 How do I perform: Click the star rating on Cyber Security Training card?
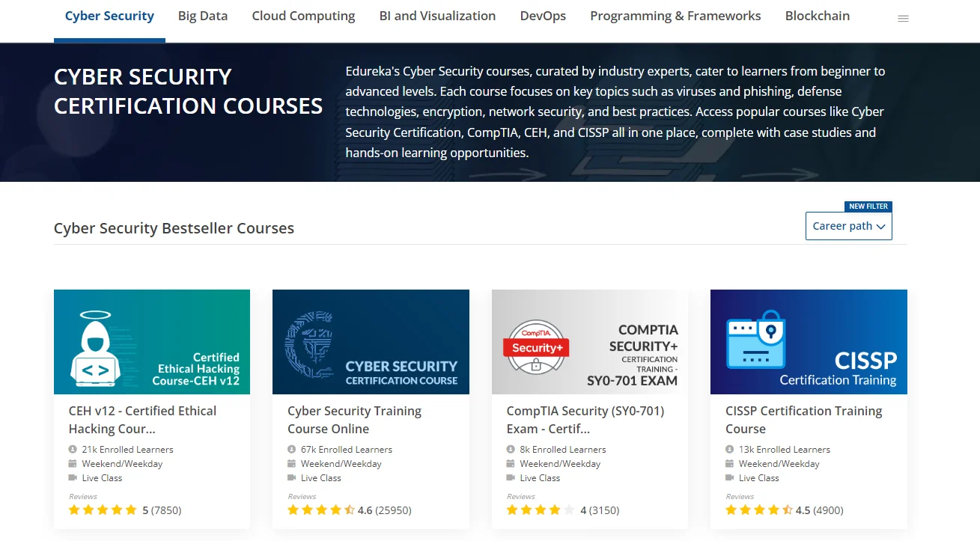[x=321, y=510]
